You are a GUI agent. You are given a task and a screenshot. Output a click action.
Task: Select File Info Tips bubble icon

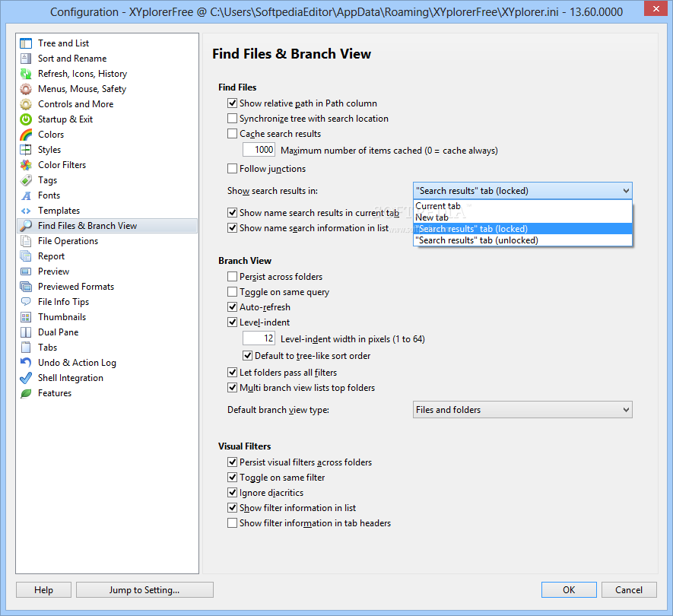coord(26,302)
